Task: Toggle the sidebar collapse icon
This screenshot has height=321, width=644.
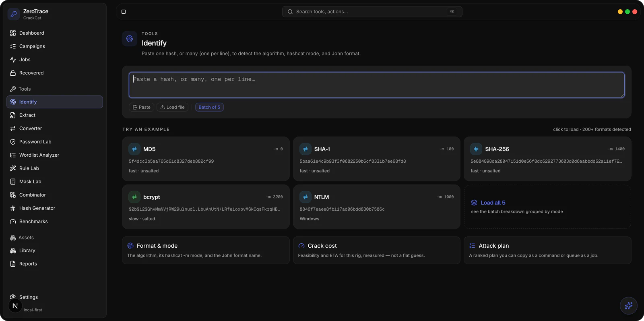Action: click(x=124, y=12)
